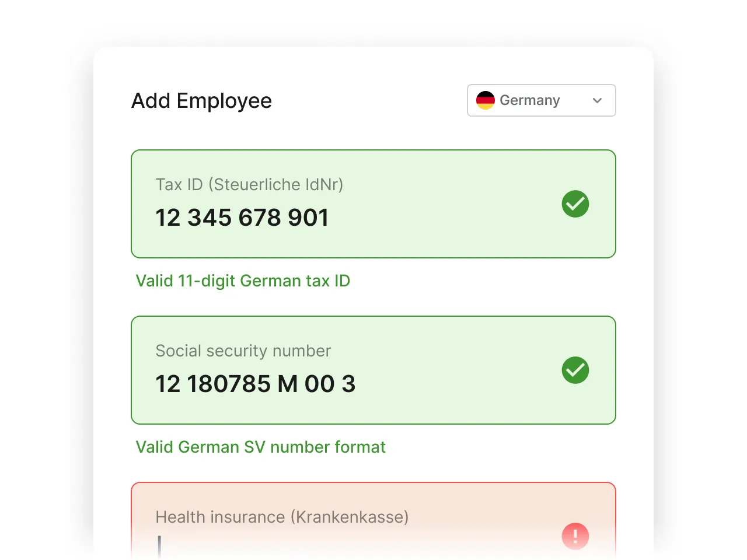Click "Valid German SV number format" message
Image resolution: width=747 pixels, height=560 pixels.
[x=261, y=447]
